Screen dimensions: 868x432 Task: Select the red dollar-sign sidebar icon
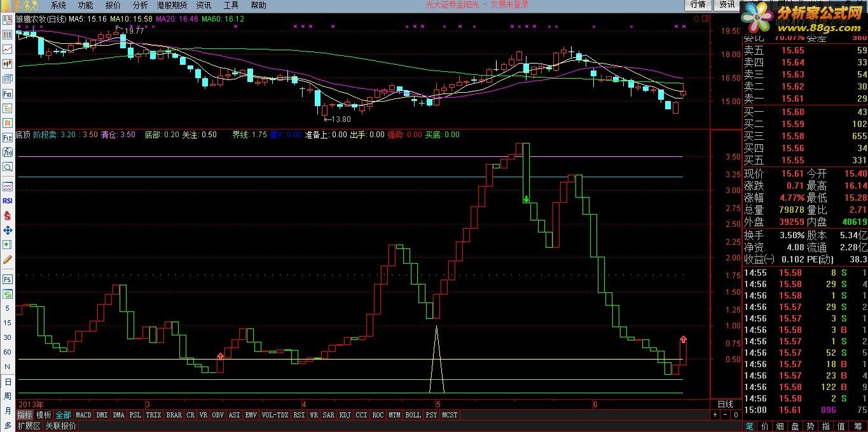click(x=8, y=215)
